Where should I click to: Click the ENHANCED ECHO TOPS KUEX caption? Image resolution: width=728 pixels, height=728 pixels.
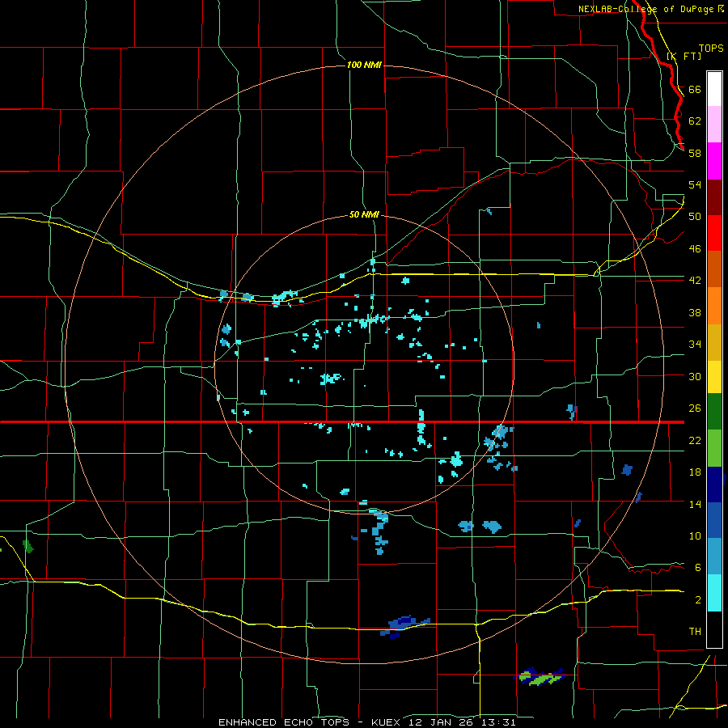point(366,722)
